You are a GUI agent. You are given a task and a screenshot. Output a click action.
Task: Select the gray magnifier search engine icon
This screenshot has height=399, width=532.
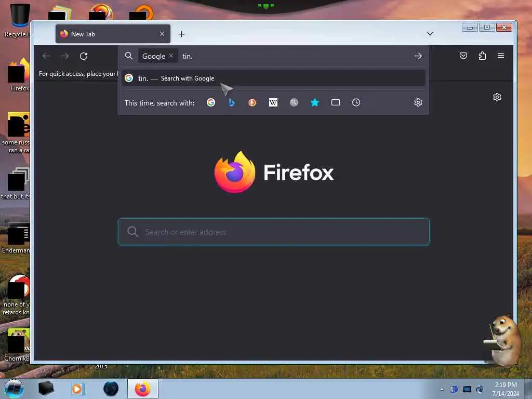coord(294,102)
